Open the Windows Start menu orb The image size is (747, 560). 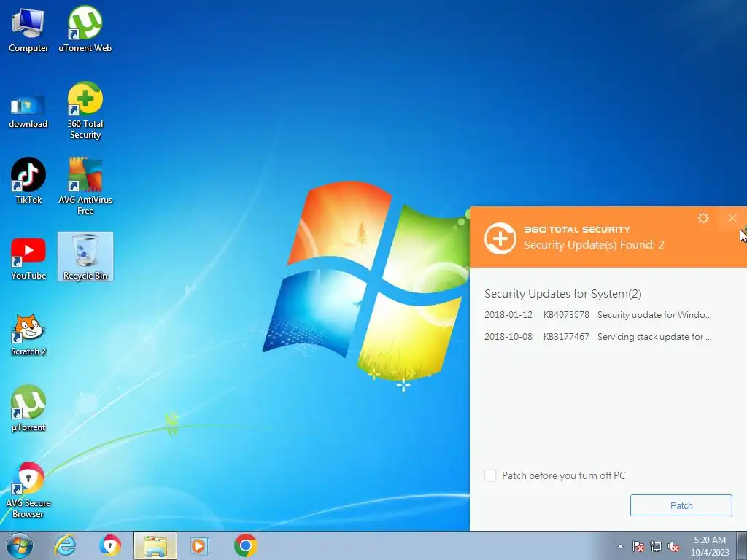(x=20, y=545)
